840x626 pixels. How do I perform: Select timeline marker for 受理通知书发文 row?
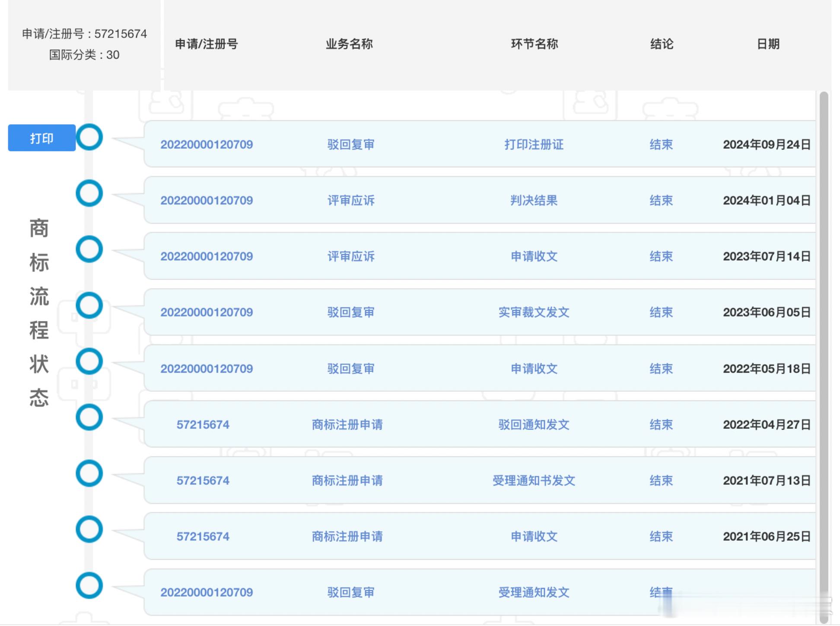tap(89, 473)
